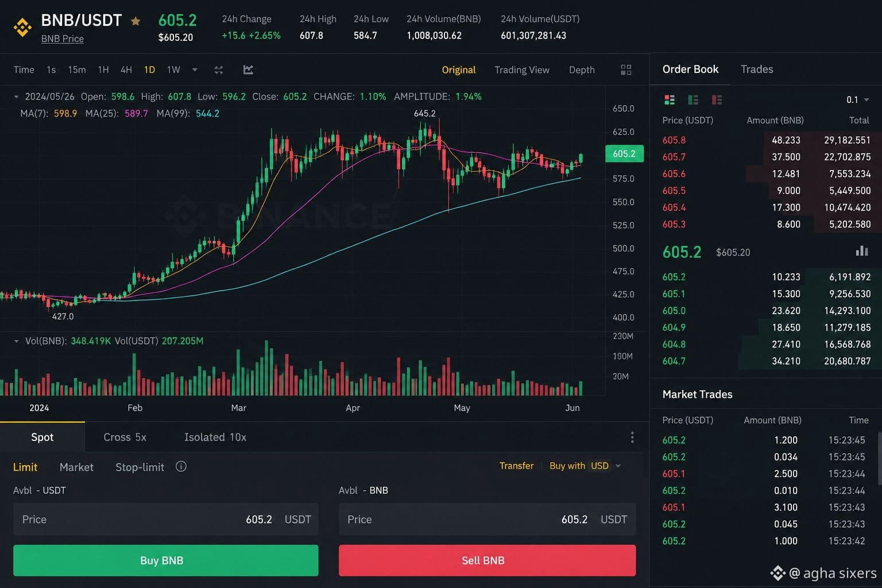
Task: Open the trading panel more options menu
Action: [632, 438]
